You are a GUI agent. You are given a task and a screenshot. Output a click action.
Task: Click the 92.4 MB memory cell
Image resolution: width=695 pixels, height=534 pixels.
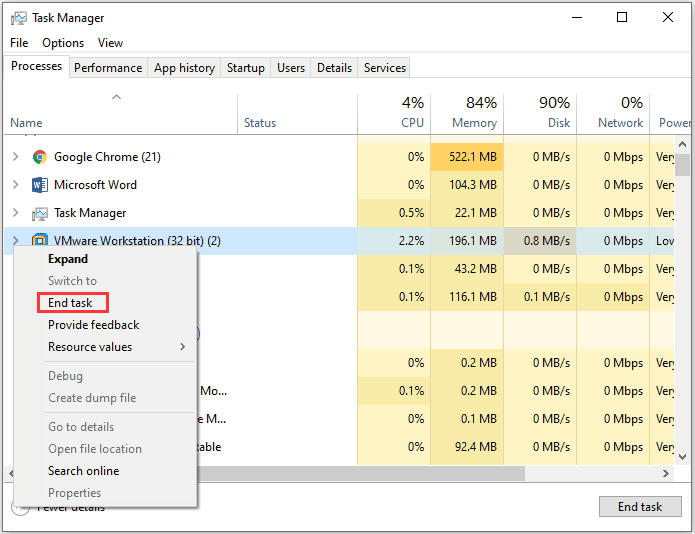click(467, 447)
